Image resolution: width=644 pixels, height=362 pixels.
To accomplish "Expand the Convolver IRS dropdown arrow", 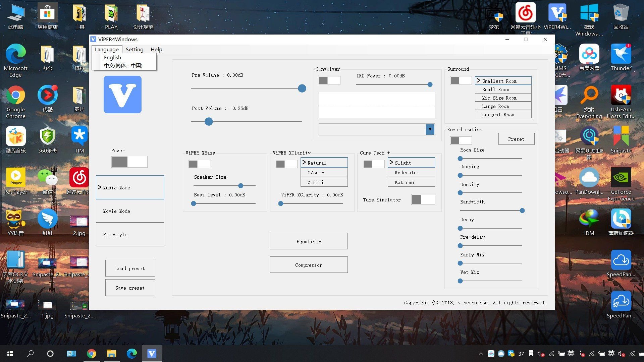I will (430, 129).
